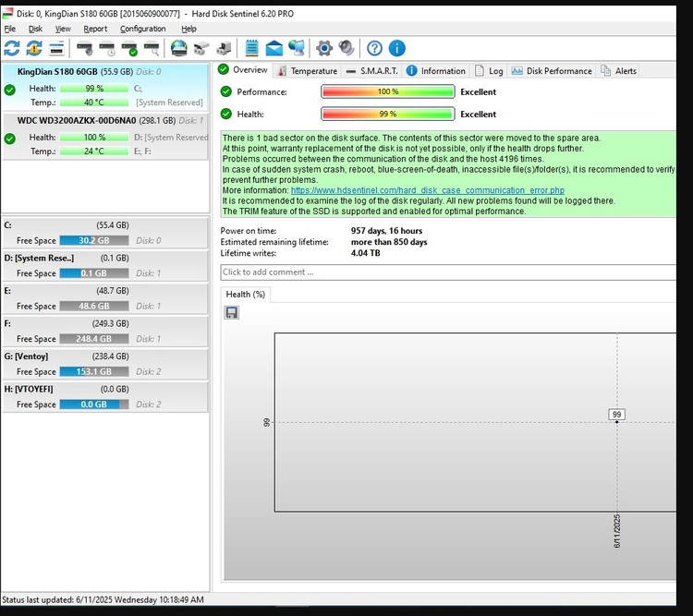This screenshot has height=616, width=693.
Task: Open the hdsentinel communication error link
Action: [x=428, y=190]
